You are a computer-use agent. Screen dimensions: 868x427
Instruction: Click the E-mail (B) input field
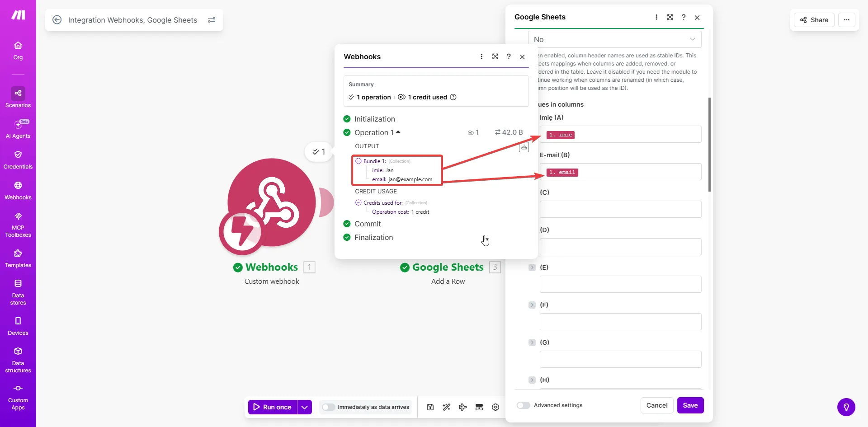point(621,172)
